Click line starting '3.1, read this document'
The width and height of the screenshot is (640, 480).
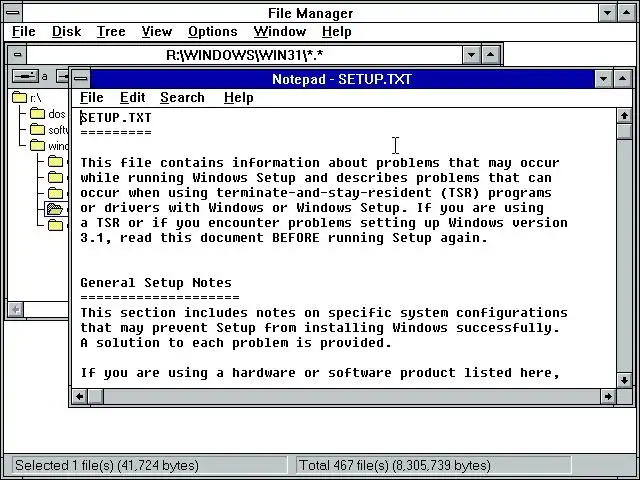pyautogui.click(x=284, y=238)
